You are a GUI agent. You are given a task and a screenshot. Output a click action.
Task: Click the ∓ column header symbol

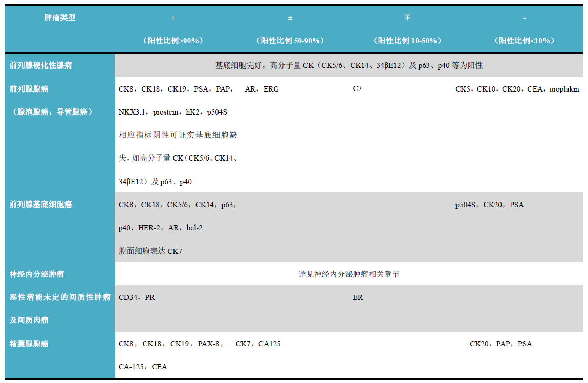(407, 17)
